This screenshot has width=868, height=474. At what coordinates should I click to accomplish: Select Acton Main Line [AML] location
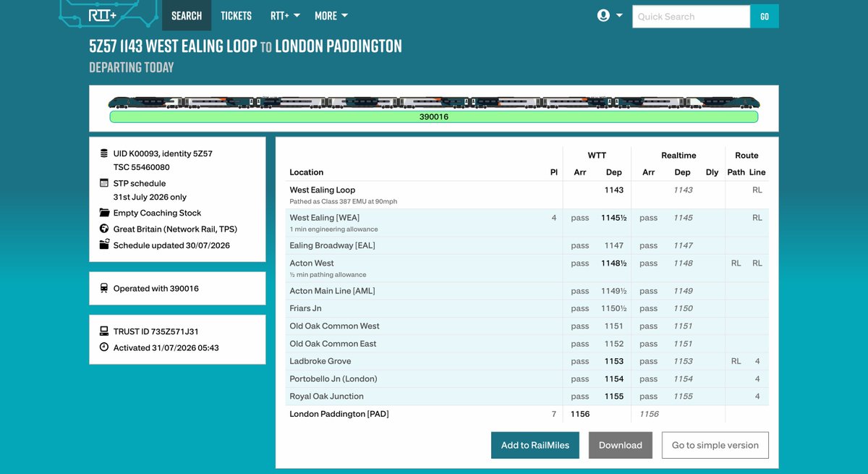332,291
